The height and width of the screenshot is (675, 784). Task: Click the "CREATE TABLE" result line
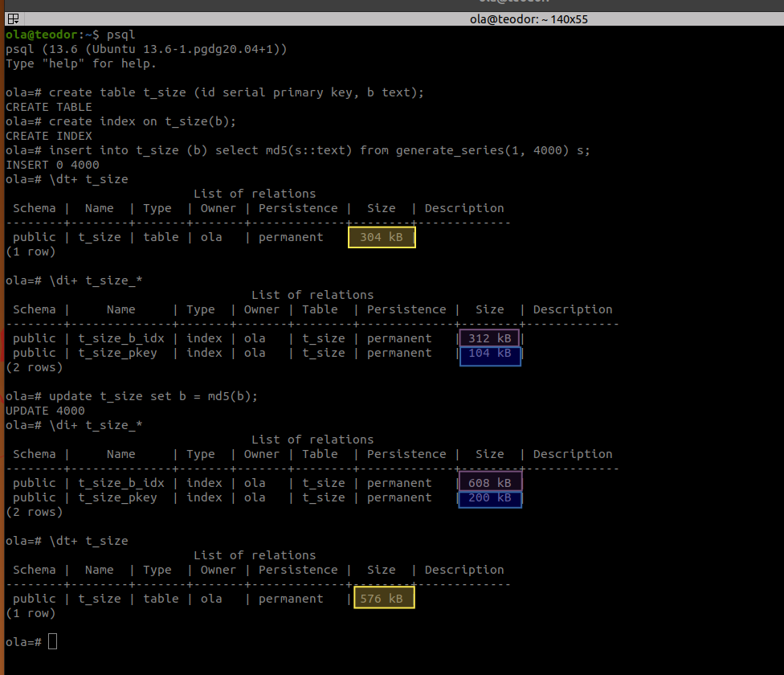coord(49,107)
